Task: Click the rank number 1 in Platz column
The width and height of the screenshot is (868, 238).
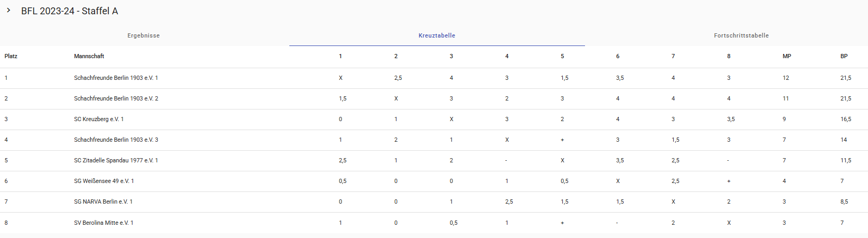Action: coord(6,78)
